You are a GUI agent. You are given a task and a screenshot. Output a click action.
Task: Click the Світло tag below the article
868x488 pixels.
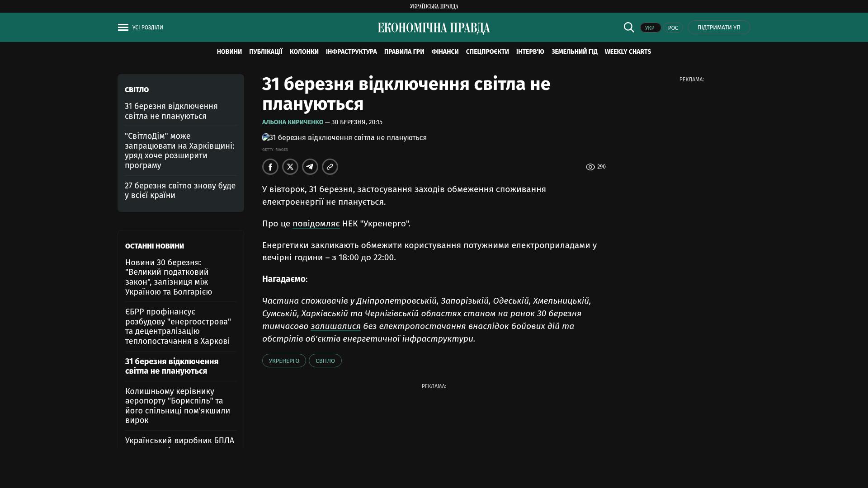tap(325, 361)
